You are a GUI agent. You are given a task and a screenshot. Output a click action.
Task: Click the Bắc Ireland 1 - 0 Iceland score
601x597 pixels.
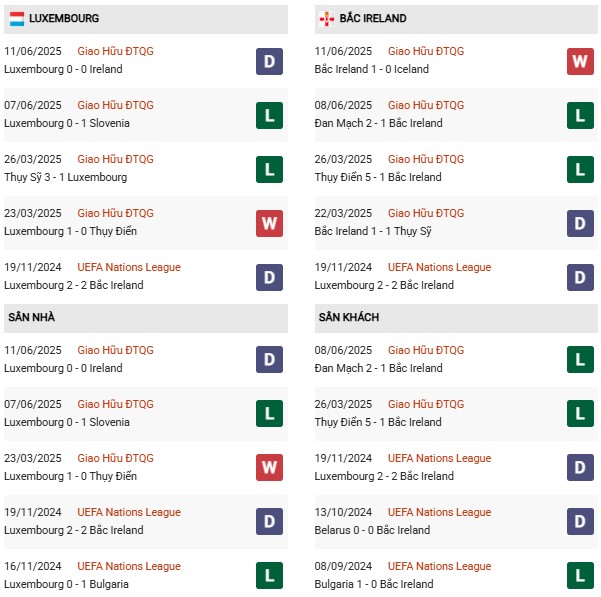click(371, 70)
